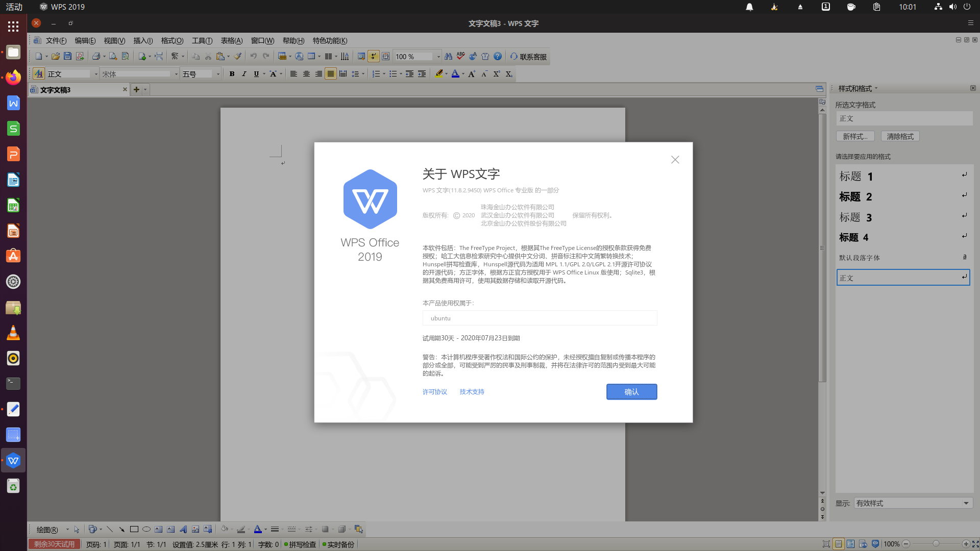The height and width of the screenshot is (551, 980).
Task: Click the Center alignment icon
Action: point(306,74)
